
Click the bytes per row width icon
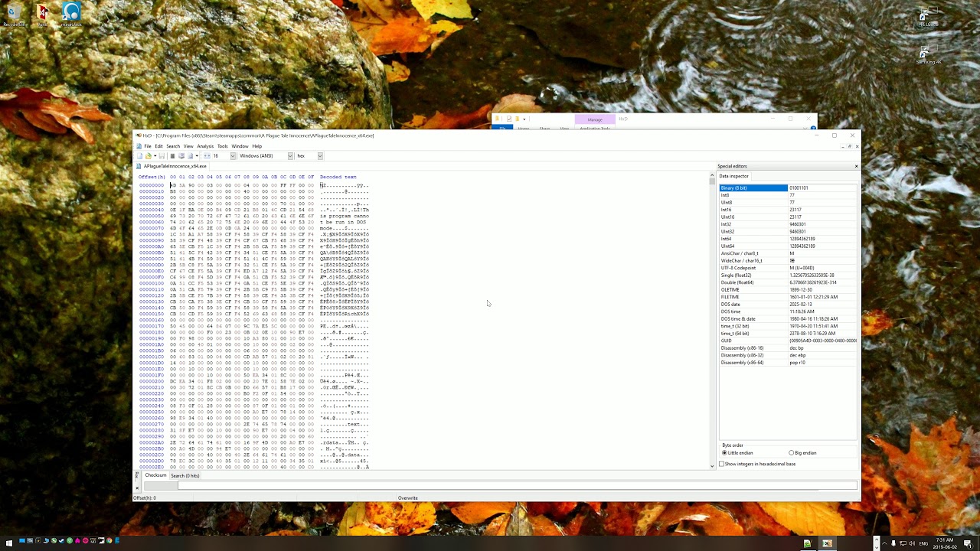207,156
